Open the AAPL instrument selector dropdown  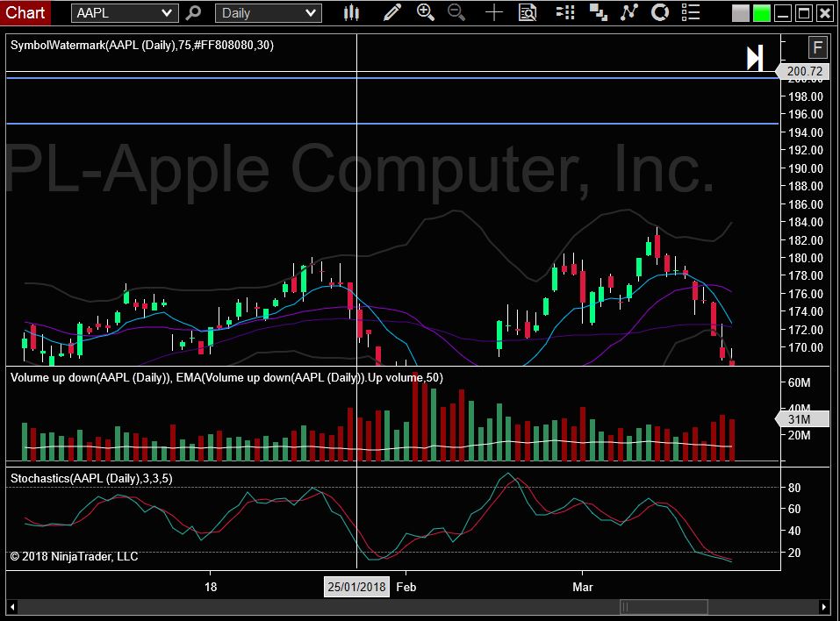[x=125, y=13]
